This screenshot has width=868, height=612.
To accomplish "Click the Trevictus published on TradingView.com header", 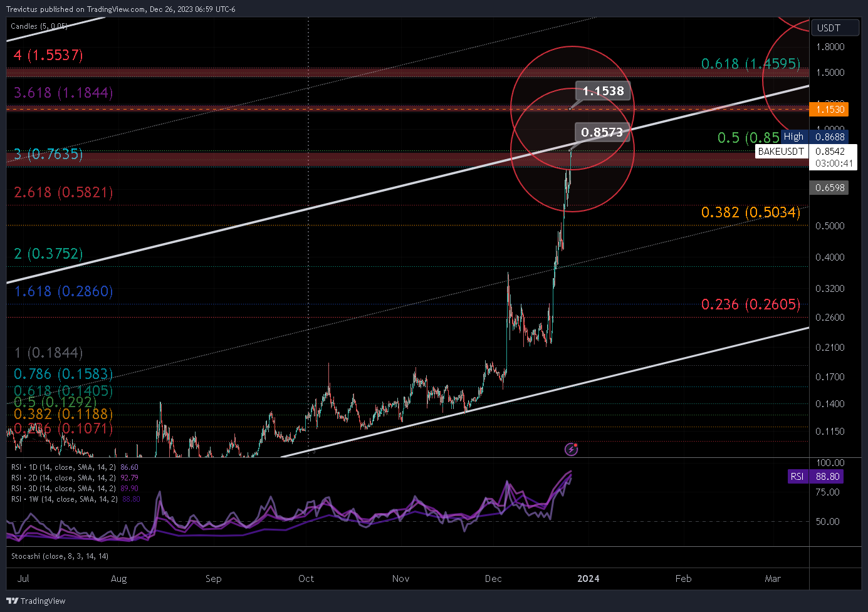I will point(121,9).
